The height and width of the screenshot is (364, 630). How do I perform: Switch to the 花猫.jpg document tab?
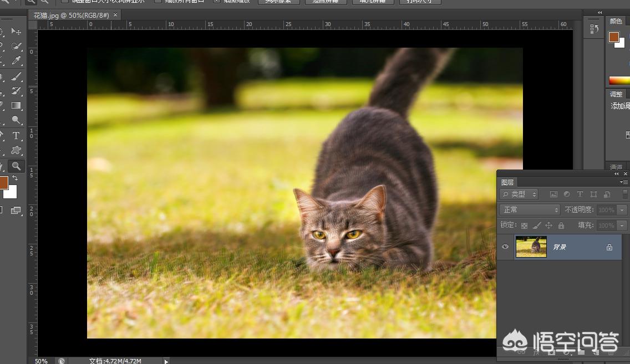pyautogui.click(x=72, y=15)
